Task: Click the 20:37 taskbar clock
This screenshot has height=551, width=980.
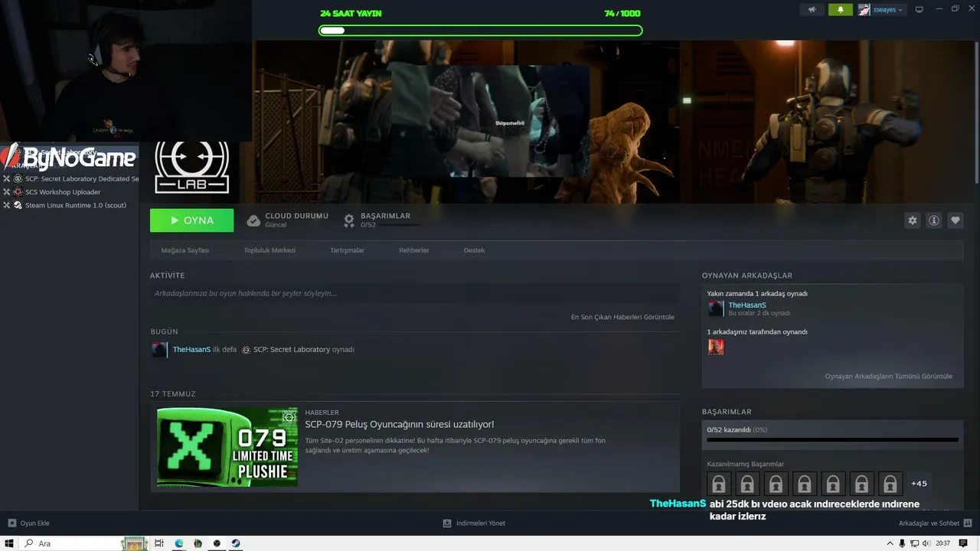Action: coord(942,543)
